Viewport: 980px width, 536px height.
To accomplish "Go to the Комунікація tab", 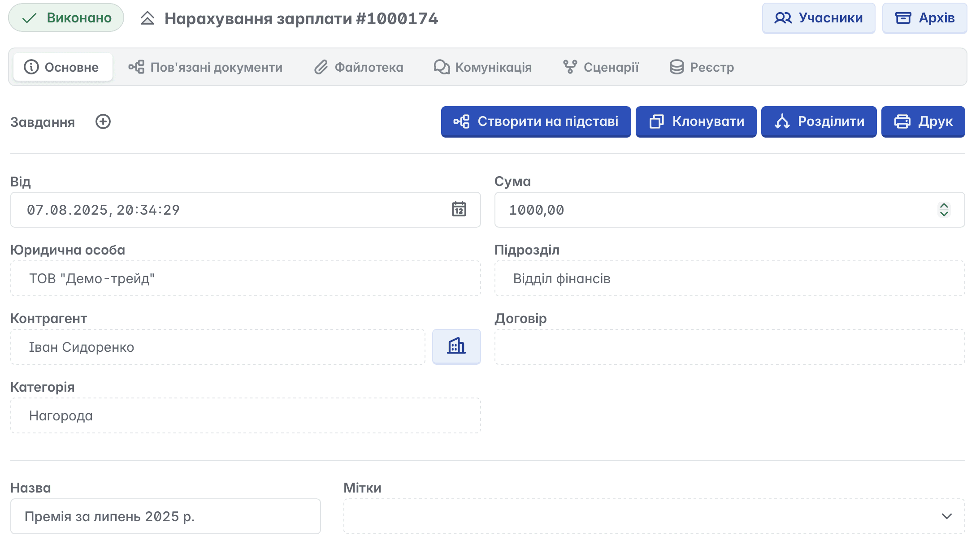I will coord(482,67).
